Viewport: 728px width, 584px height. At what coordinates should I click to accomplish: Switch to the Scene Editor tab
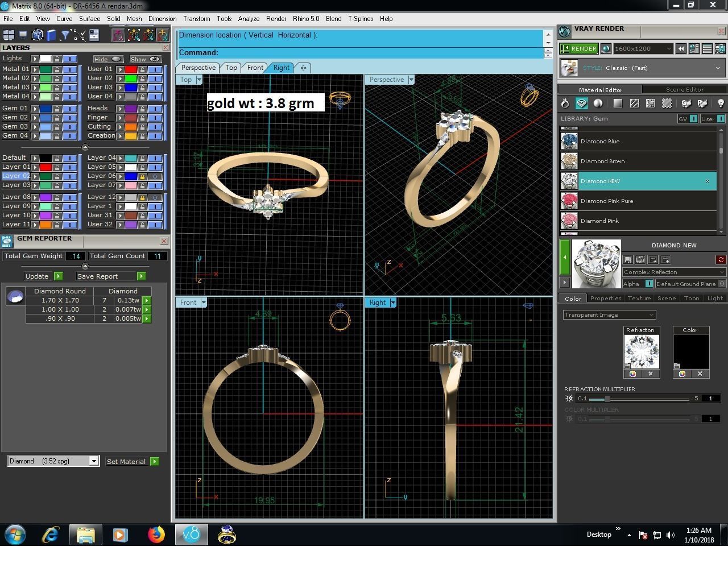click(685, 89)
